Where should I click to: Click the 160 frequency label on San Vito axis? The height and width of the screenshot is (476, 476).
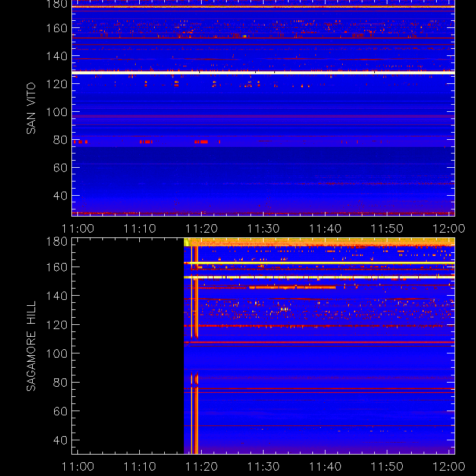[x=57, y=28]
